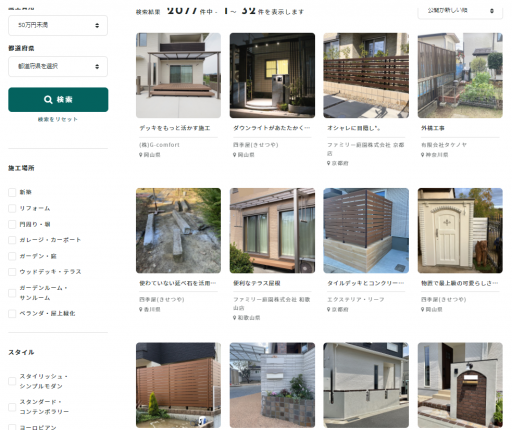This screenshot has width=512, height=430.
Task: Click the stone planter wall photo
Action: pyautogui.click(x=272, y=385)
